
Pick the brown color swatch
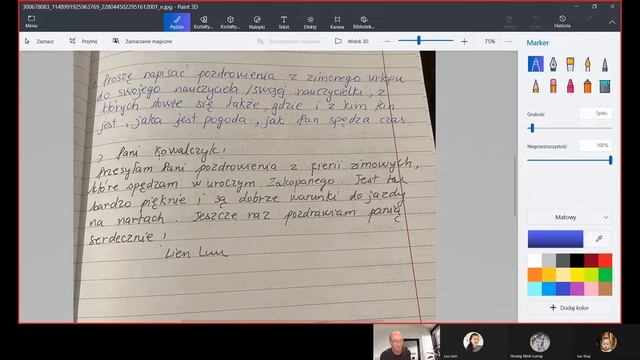(x=605, y=289)
